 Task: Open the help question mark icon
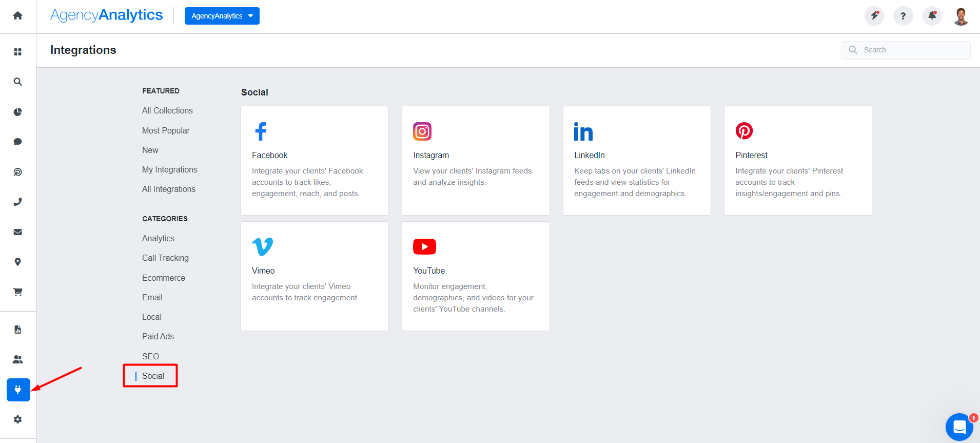(x=903, y=16)
